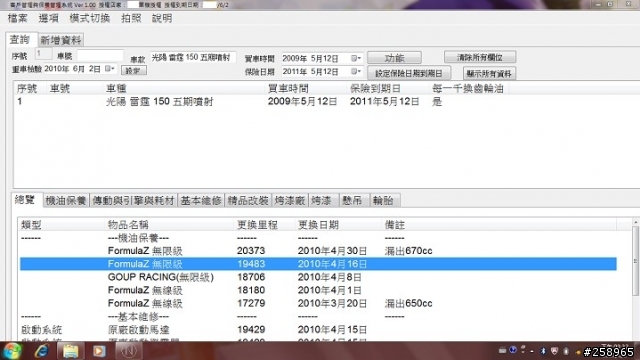Select the 傳動與引擎與耗材 tab
The height and width of the screenshot is (360, 640).
click(x=133, y=200)
